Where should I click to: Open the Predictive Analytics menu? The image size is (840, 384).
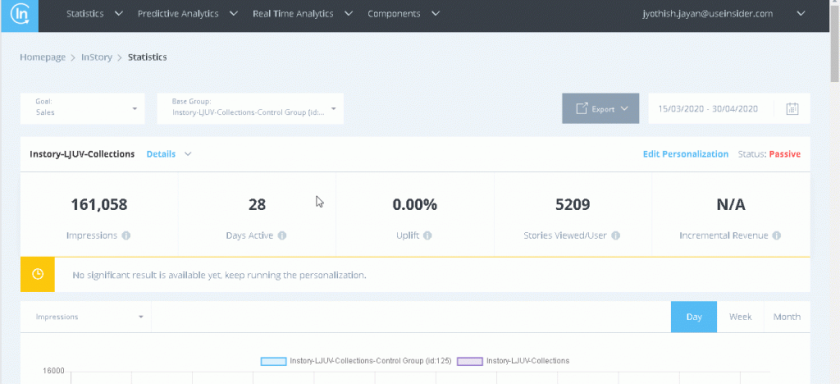[x=188, y=14]
